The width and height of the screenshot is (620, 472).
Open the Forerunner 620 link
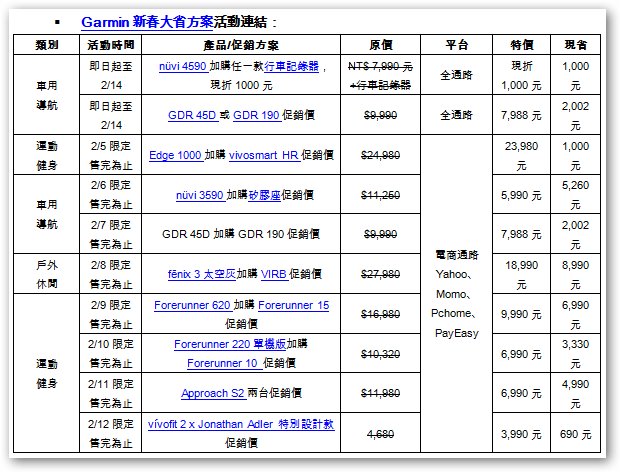tap(192, 305)
